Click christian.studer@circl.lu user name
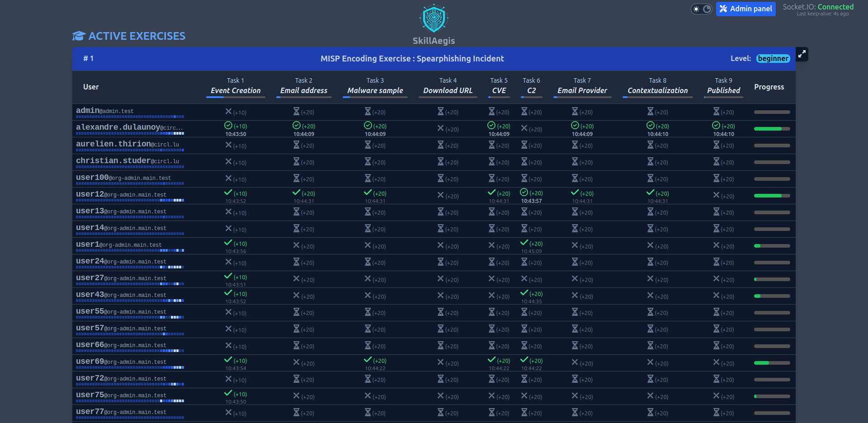Viewport: 868px width, 423px height. [x=127, y=160]
